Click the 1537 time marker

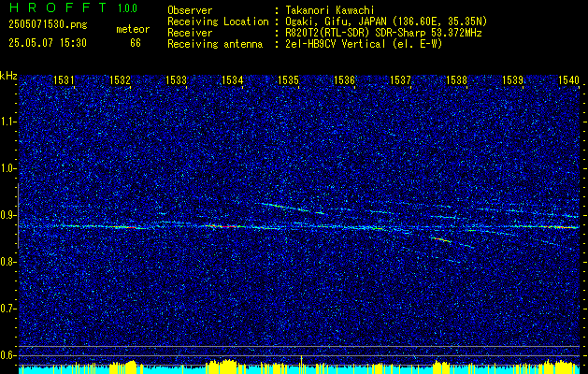tap(400, 79)
